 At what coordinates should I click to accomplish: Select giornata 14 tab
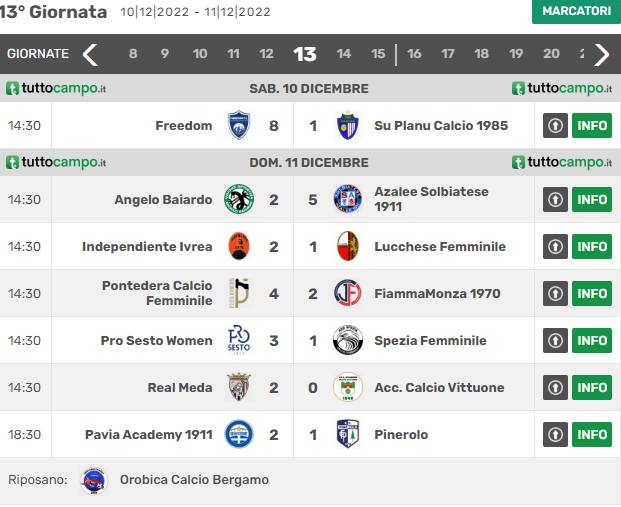(x=343, y=54)
